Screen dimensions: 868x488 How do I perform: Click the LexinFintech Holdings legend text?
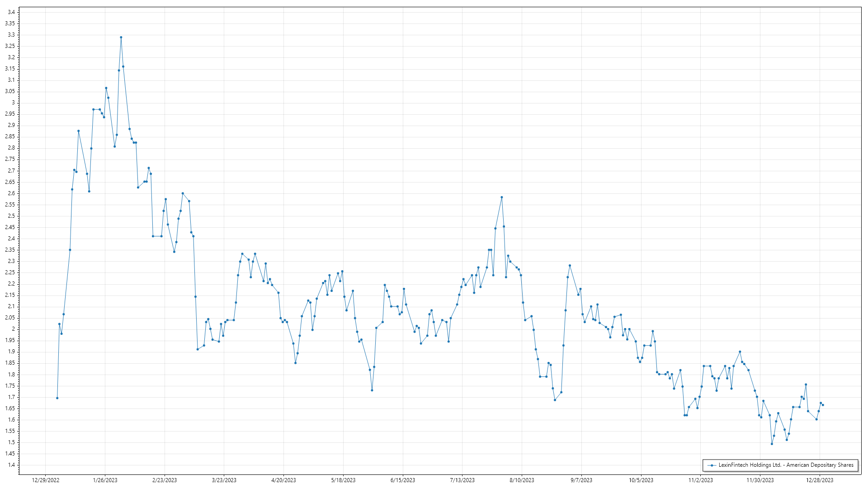[x=786, y=465]
